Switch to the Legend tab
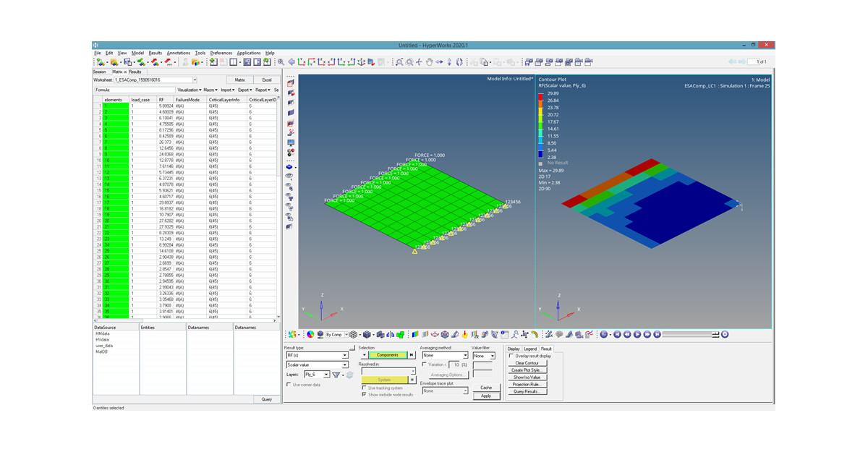Viewport: 868px width, 452px height. (x=530, y=349)
